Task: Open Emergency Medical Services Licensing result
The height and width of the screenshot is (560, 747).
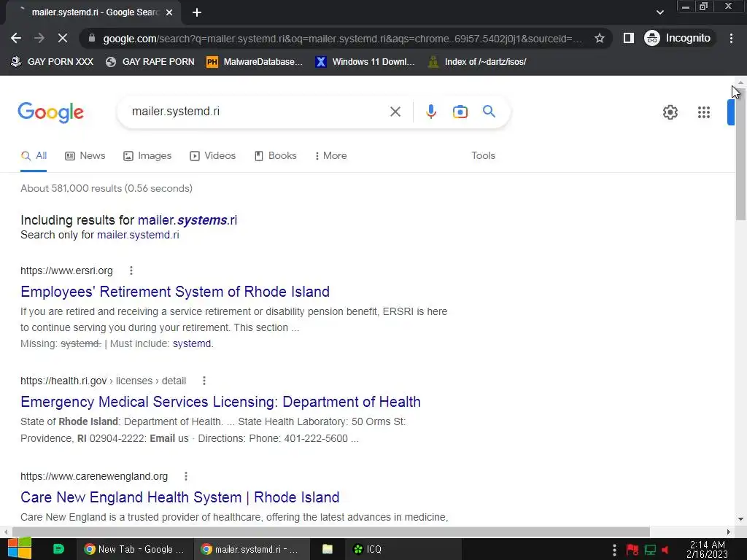Action: (220, 402)
